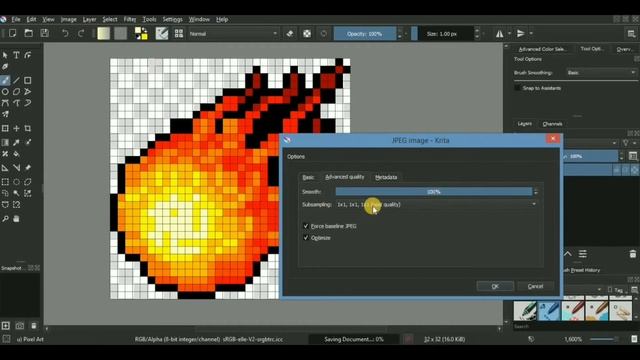Cancel the JPEG export dialog
640x360 pixels.
(x=535, y=286)
